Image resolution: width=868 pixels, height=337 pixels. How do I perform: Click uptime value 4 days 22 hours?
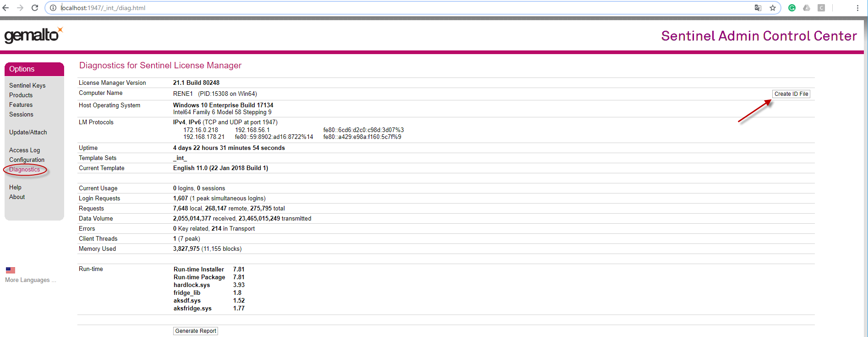(x=229, y=148)
